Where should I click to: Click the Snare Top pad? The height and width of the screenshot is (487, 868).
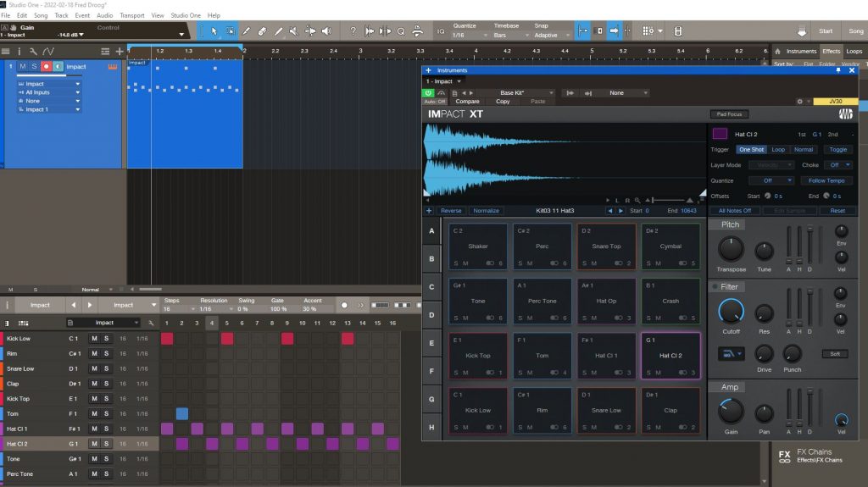607,246
